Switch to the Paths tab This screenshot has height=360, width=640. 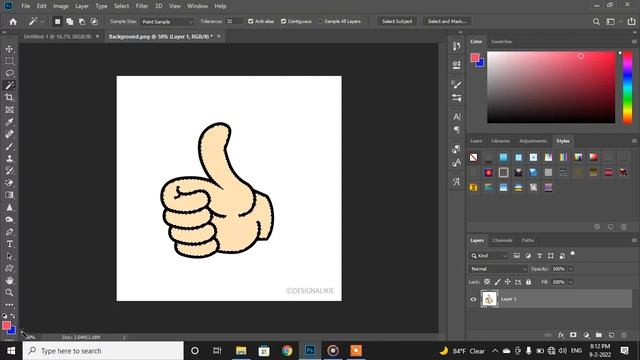pos(528,240)
